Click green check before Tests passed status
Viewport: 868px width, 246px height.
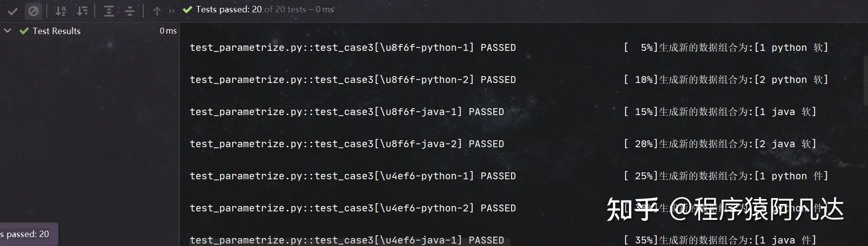point(187,9)
